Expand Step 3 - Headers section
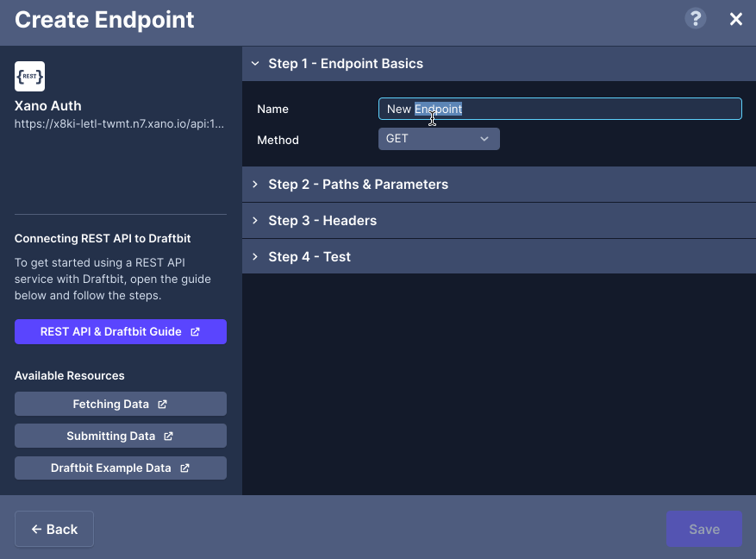 click(x=499, y=221)
